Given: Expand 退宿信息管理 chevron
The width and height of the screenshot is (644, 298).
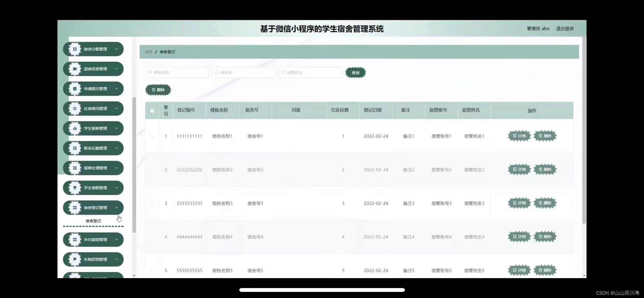Looking at the screenshot, I should (116, 69).
